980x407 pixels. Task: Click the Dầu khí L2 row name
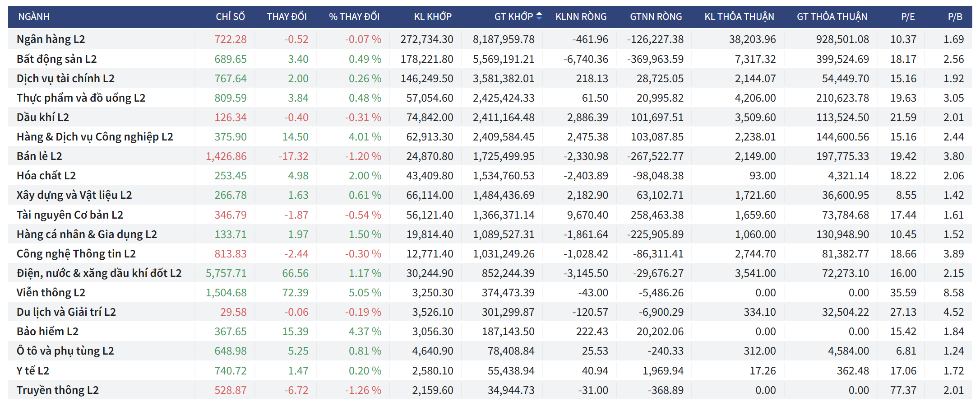(x=43, y=117)
